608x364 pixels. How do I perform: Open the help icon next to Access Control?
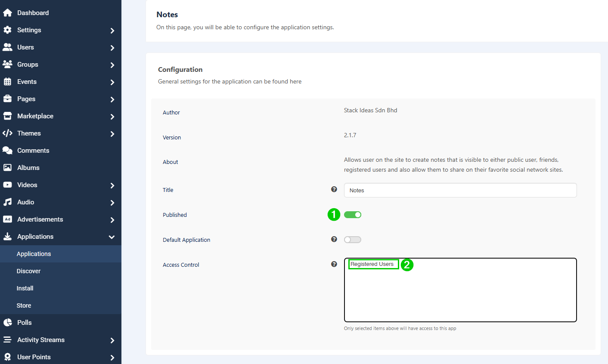tap(334, 264)
